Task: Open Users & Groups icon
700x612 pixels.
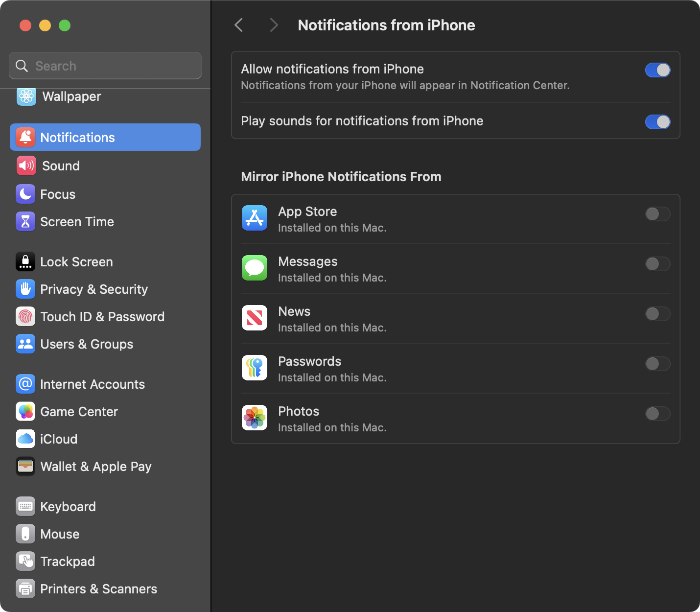Action: coord(25,344)
